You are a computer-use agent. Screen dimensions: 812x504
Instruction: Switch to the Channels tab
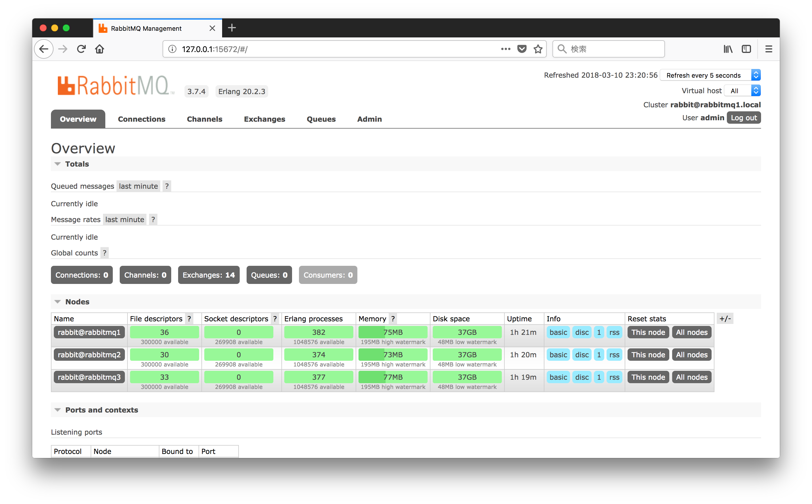pyautogui.click(x=205, y=119)
